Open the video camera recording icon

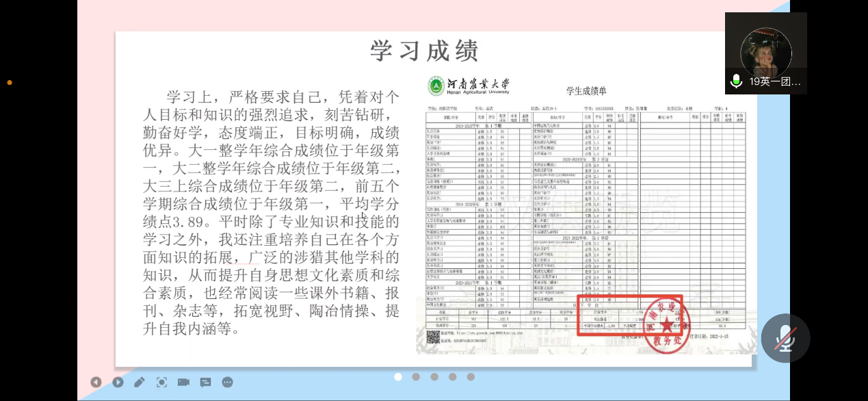coord(183,382)
